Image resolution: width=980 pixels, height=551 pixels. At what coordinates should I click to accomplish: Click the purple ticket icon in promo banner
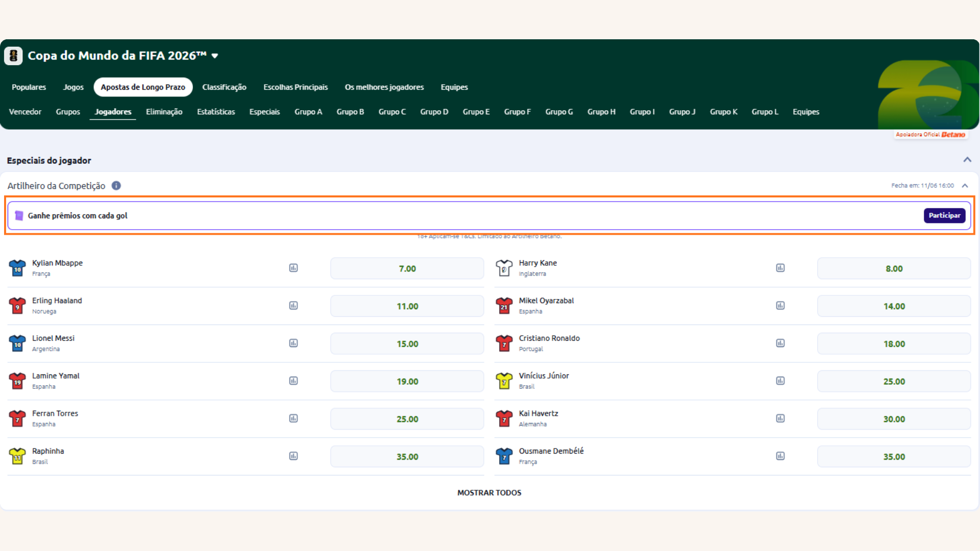pyautogui.click(x=19, y=216)
